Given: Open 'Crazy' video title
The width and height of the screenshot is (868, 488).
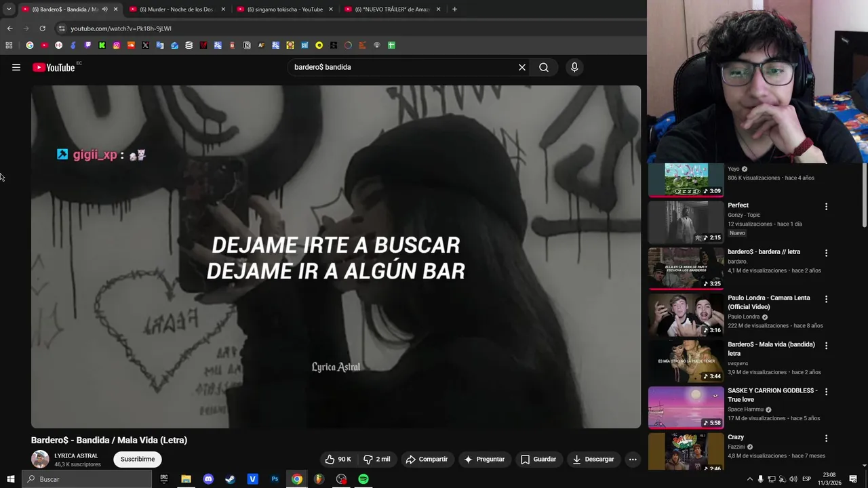Looking at the screenshot, I should tap(736, 437).
